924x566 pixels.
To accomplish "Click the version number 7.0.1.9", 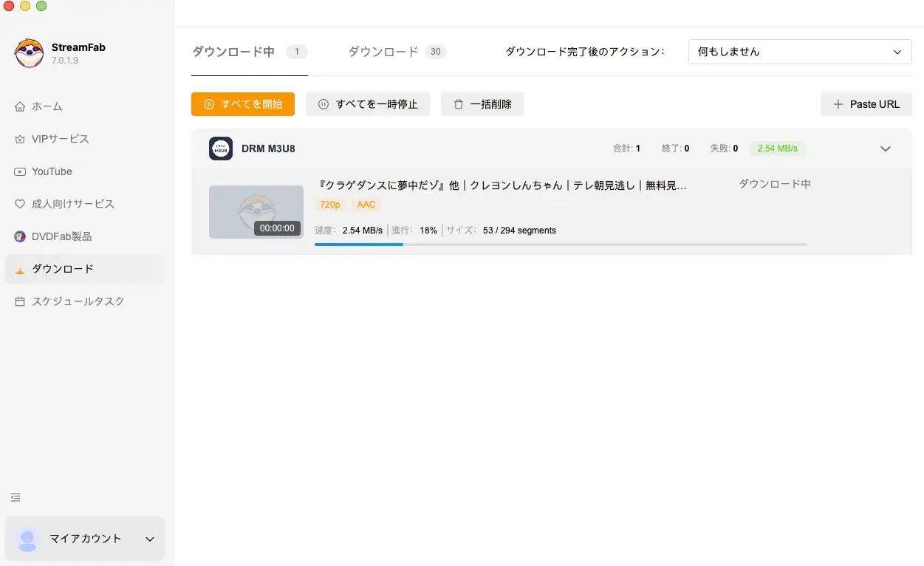I will coord(65,61).
